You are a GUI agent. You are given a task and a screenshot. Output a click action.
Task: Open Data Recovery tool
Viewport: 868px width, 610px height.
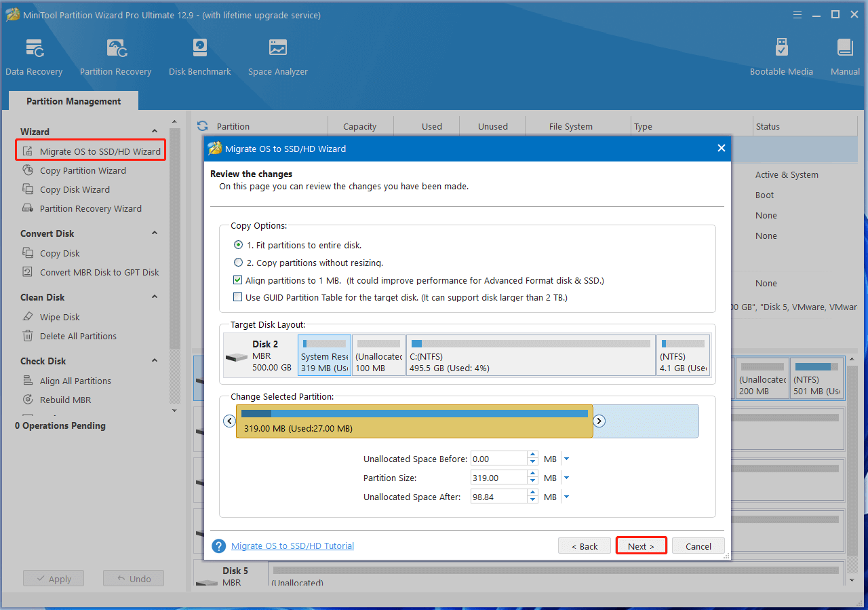coord(34,57)
